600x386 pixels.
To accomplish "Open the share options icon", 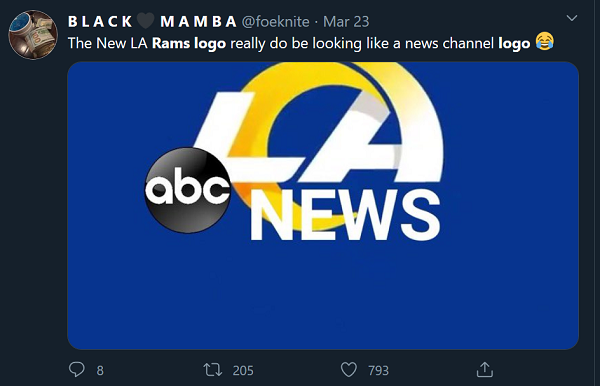I will [484, 370].
